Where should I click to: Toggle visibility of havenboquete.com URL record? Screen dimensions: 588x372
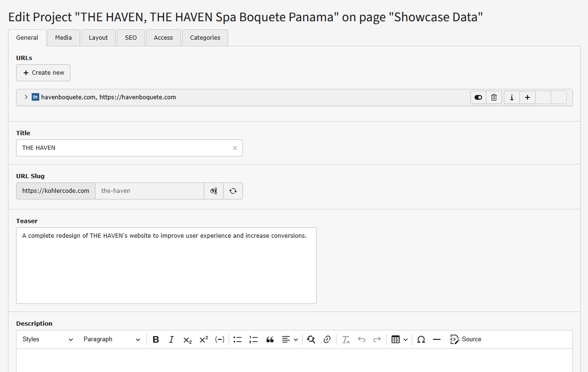(x=478, y=97)
